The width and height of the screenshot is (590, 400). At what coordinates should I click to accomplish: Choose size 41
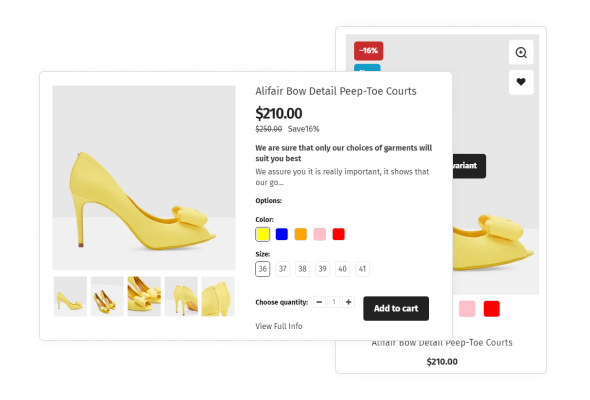(362, 269)
